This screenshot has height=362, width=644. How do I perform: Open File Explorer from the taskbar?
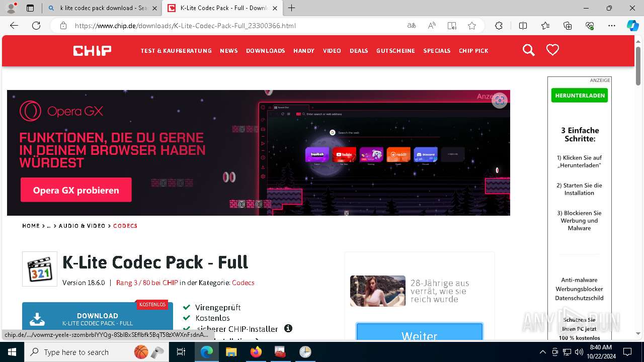tap(231, 352)
